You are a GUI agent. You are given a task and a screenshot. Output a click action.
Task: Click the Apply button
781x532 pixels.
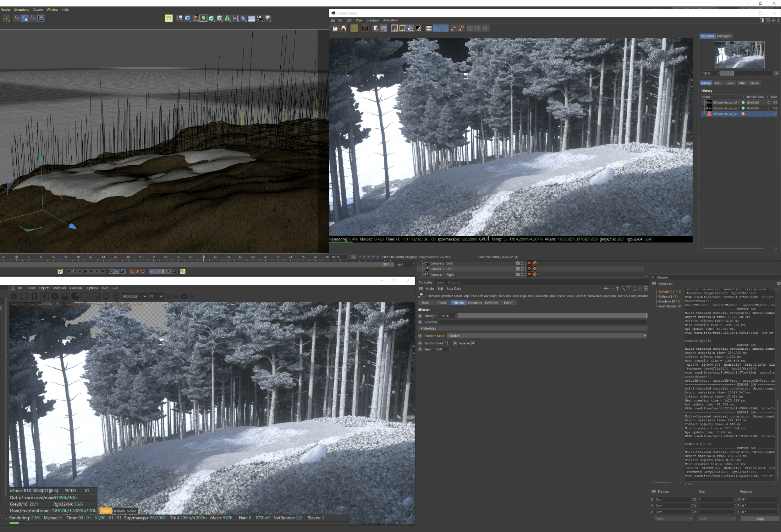pos(760,519)
